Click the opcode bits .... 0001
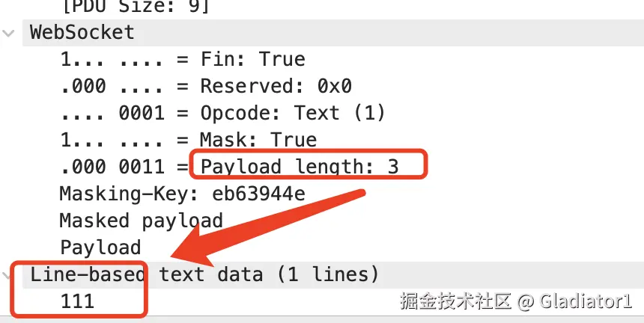The height and width of the screenshot is (323, 644). click(112, 113)
